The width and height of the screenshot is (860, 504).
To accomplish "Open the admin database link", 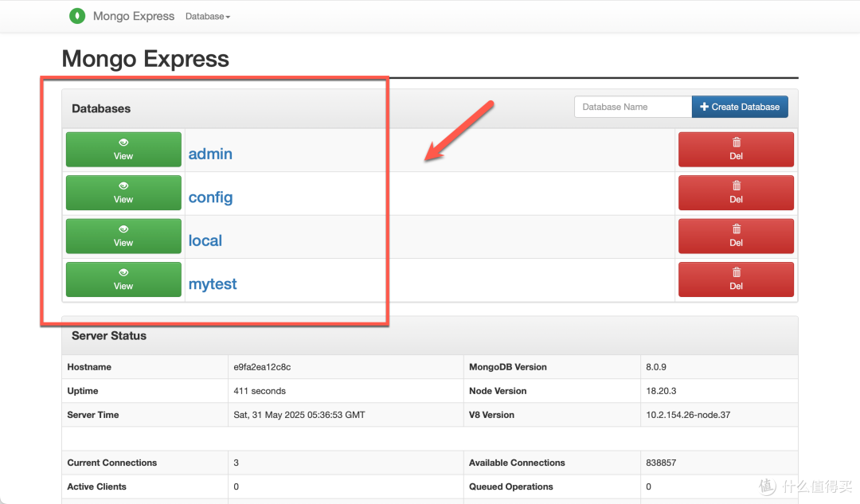I will tap(210, 154).
